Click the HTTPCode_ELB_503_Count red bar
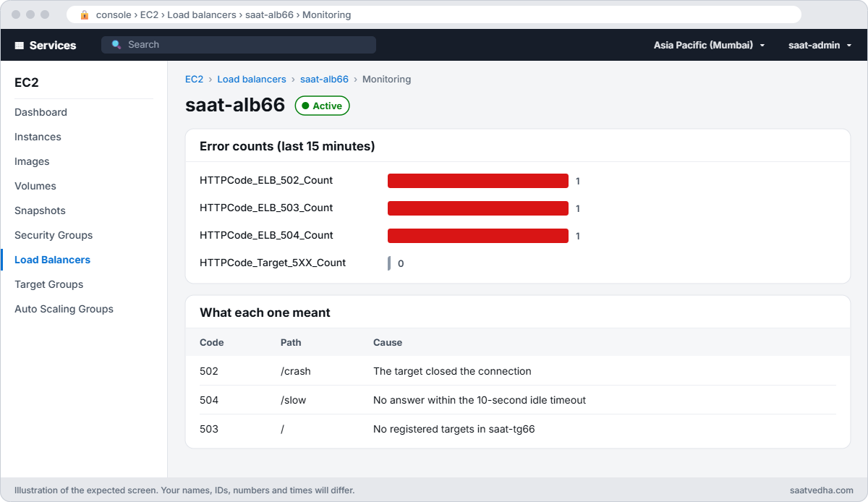Viewport: 868px width, 502px height. pyautogui.click(x=478, y=208)
